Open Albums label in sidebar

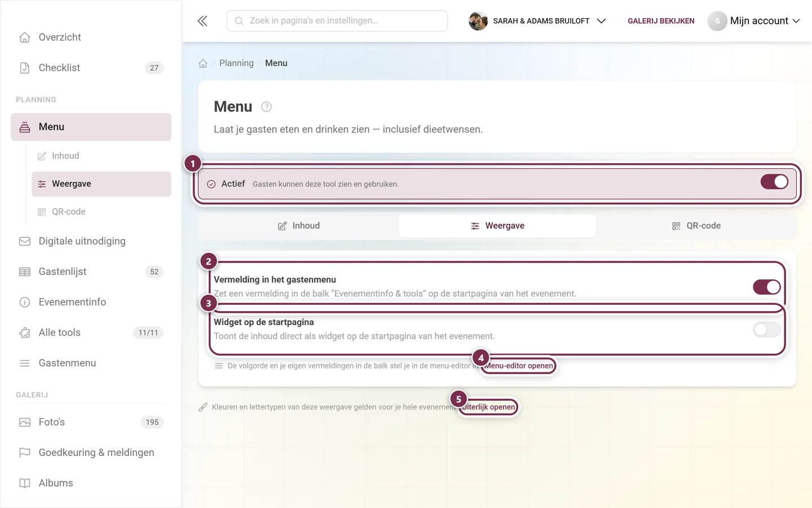click(x=56, y=483)
